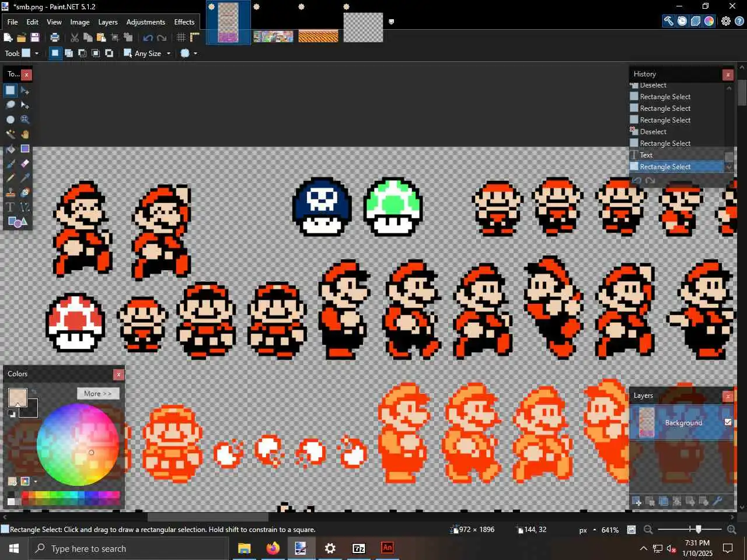The width and height of the screenshot is (747, 560).
Task: Select the Pan hand tool
Action: 25,134
